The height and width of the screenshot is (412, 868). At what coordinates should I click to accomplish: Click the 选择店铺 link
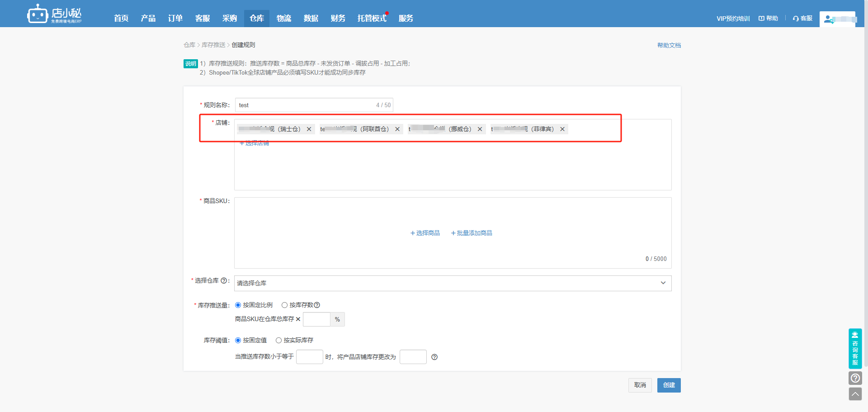point(254,143)
